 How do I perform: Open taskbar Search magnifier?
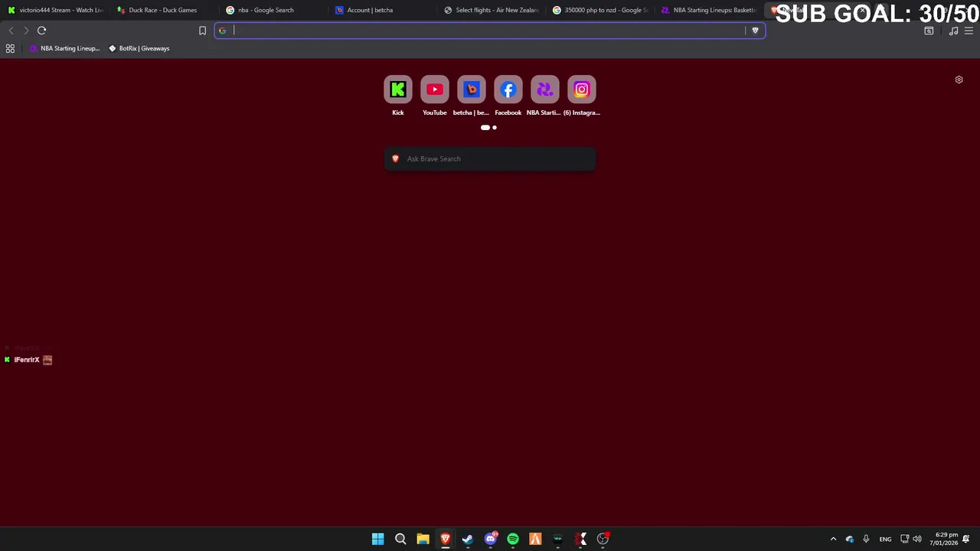[400, 539]
